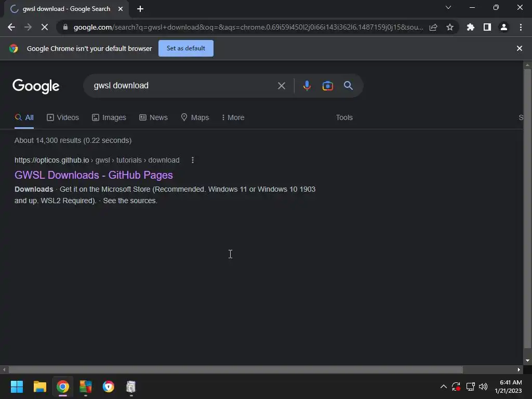Submit search with magnifying glass
This screenshot has width=532, height=399.
click(x=348, y=86)
